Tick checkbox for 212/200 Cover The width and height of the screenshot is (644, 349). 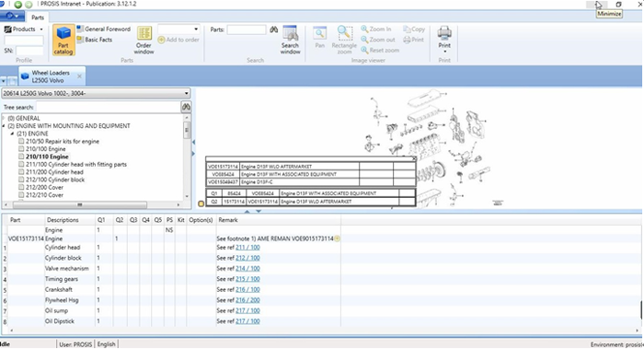[21, 188]
